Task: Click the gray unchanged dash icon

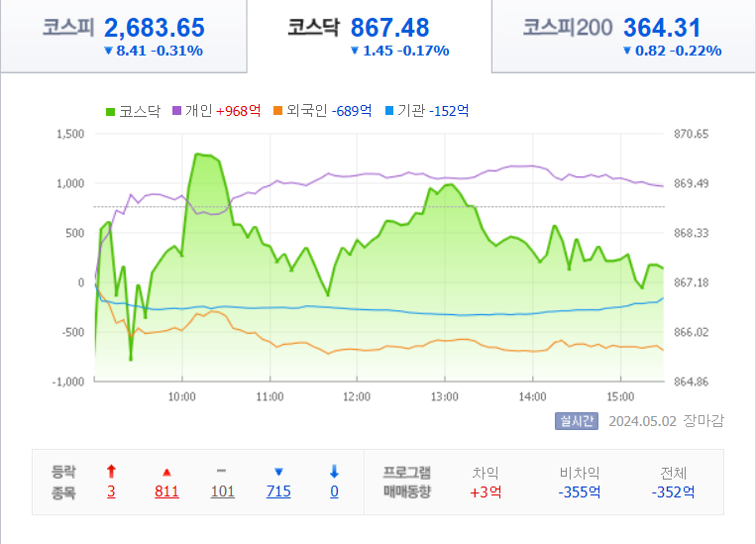Action: (221, 471)
